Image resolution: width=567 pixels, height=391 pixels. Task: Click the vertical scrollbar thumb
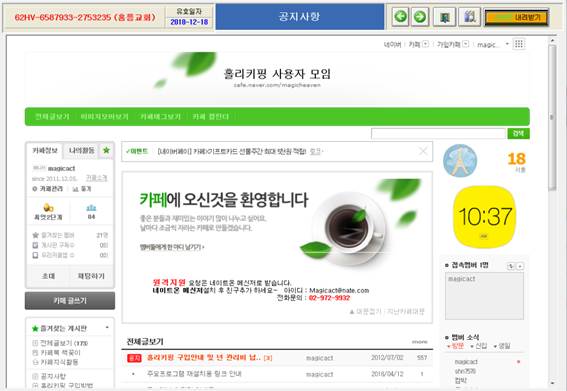pos(552,118)
